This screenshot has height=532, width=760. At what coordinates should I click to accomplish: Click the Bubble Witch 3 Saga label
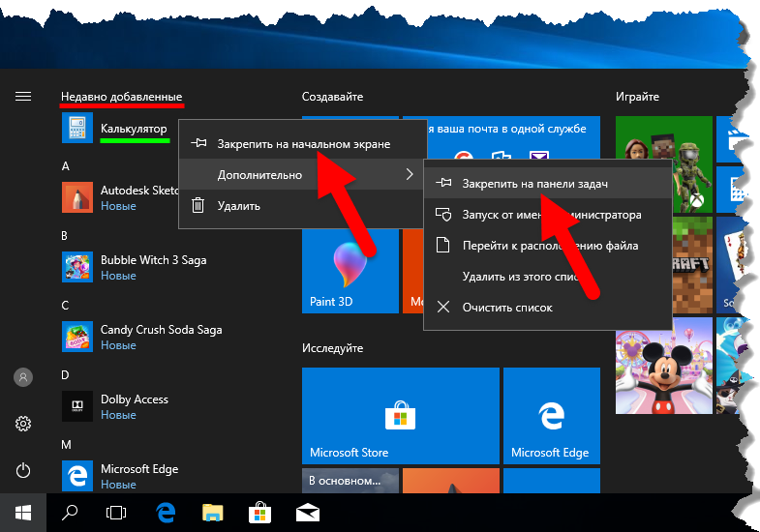tap(154, 260)
